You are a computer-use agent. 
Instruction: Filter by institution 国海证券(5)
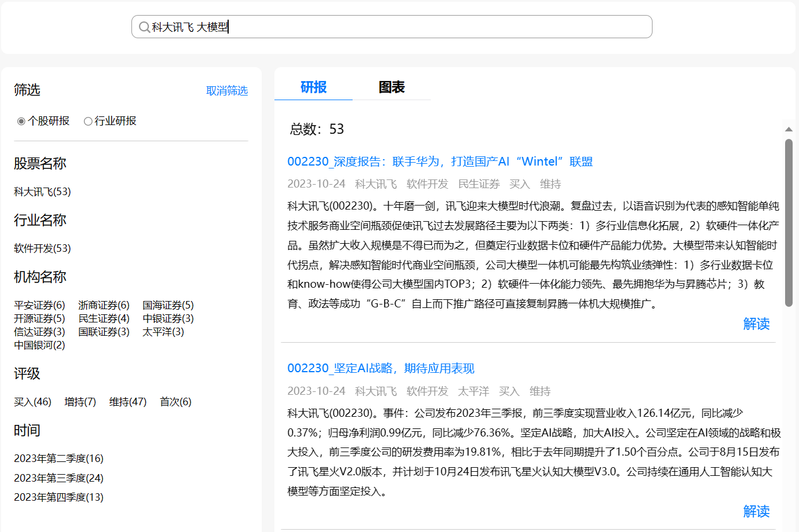168,305
